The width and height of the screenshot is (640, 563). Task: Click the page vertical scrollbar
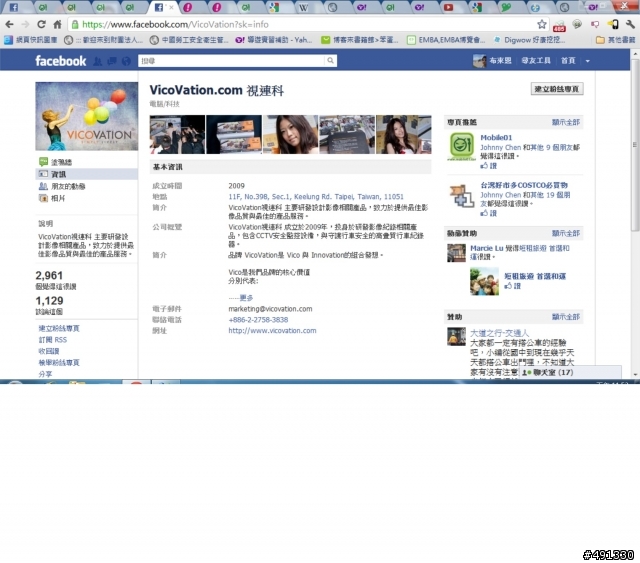click(x=635, y=143)
